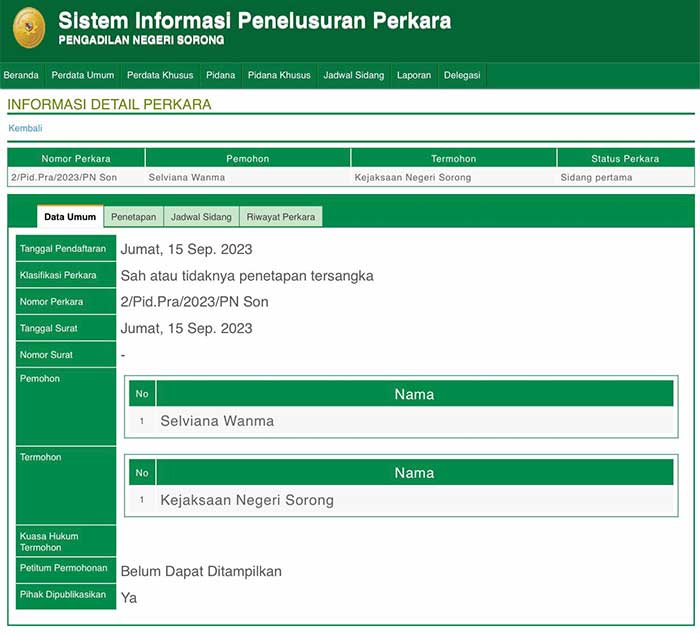
Task: Click the Kembali link
Action: pyautogui.click(x=25, y=128)
